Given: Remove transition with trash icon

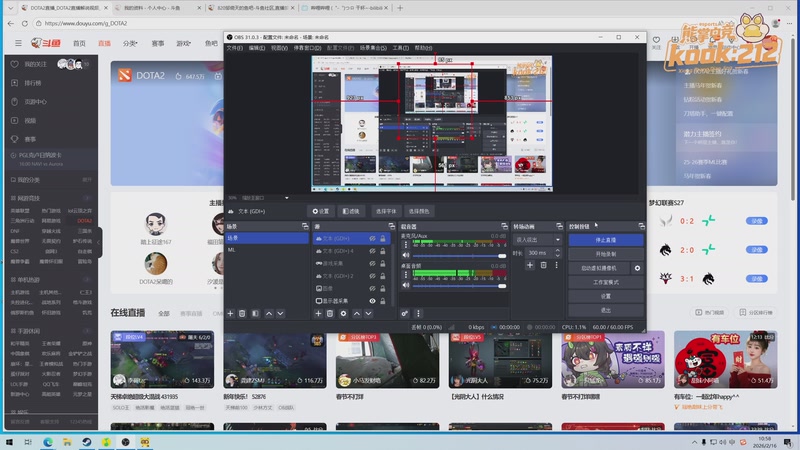Looking at the screenshot, I should (543, 265).
